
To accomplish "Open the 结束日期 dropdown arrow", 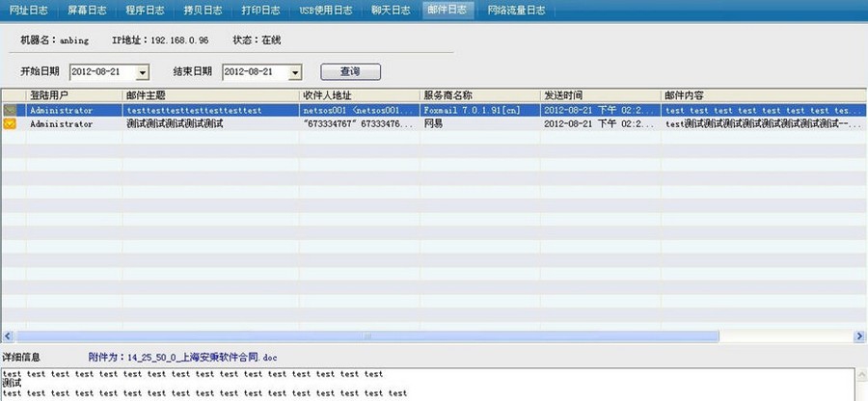I will pyautogui.click(x=295, y=72).
